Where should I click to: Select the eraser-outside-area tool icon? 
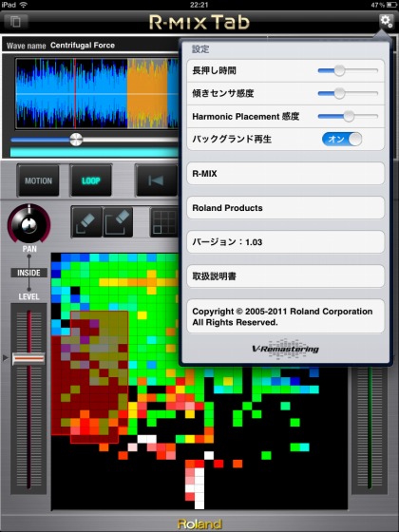click(118, 222)
